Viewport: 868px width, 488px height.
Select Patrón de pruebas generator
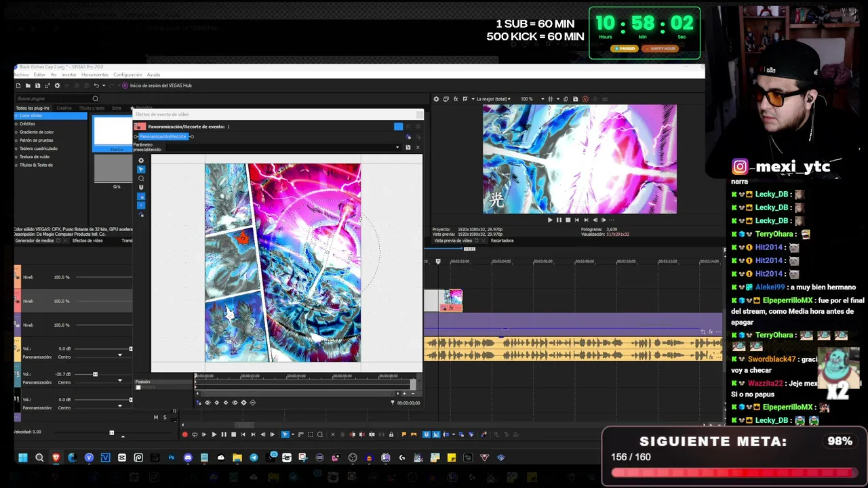36,140
